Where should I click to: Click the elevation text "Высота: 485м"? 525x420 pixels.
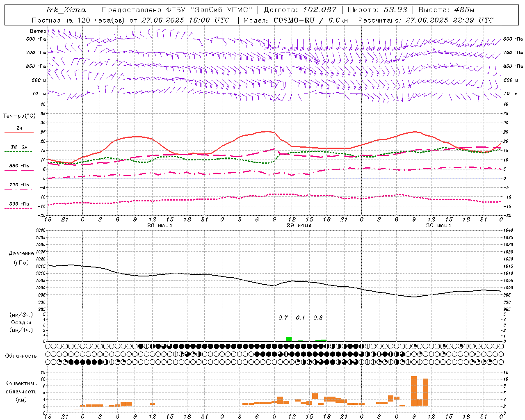[446, 9]
